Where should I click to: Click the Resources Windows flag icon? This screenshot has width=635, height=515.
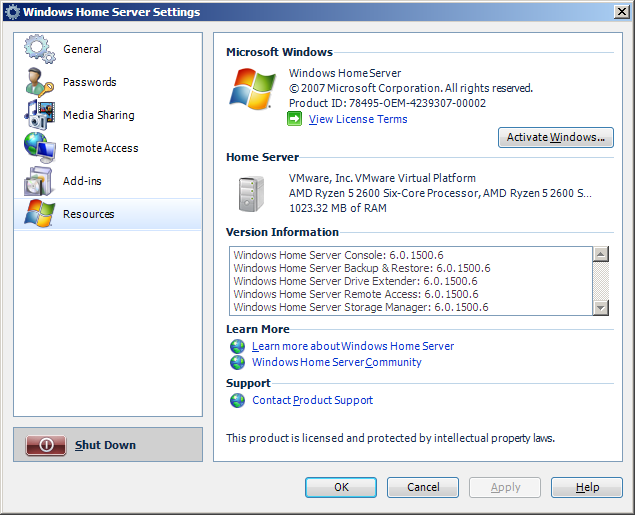coord(39,213)
